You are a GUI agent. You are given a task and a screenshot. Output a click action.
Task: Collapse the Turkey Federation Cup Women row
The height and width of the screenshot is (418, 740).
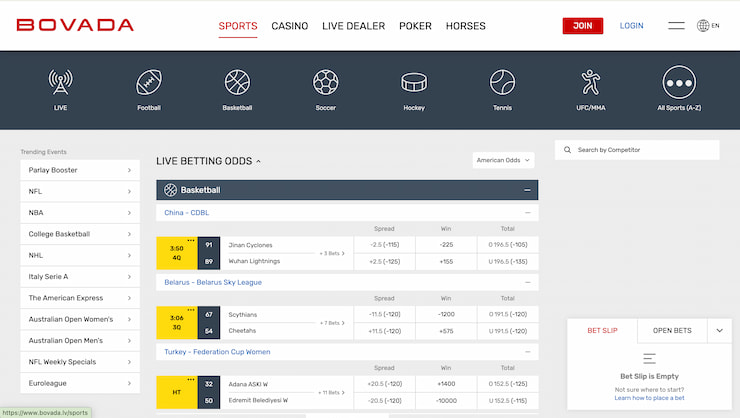point(528,352)
